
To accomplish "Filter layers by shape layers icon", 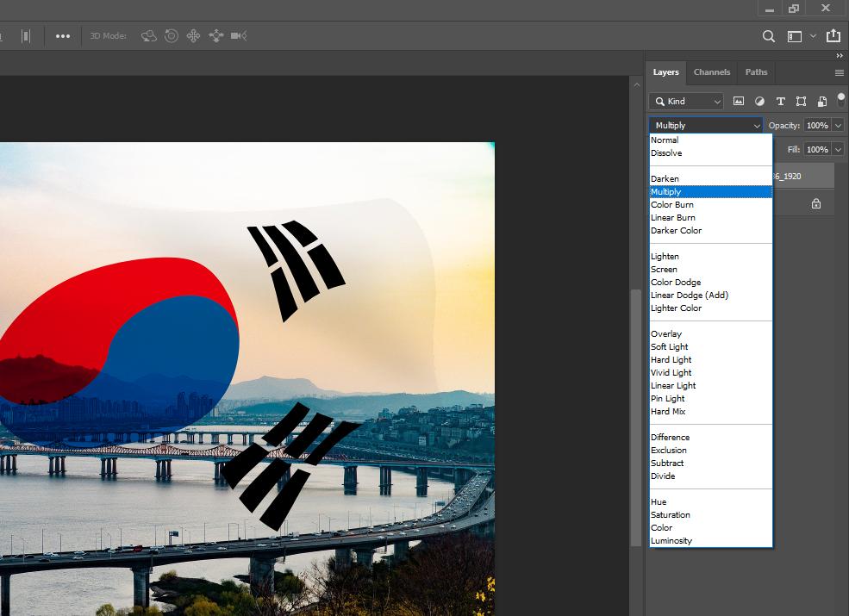I will click(x=801, y=101).
